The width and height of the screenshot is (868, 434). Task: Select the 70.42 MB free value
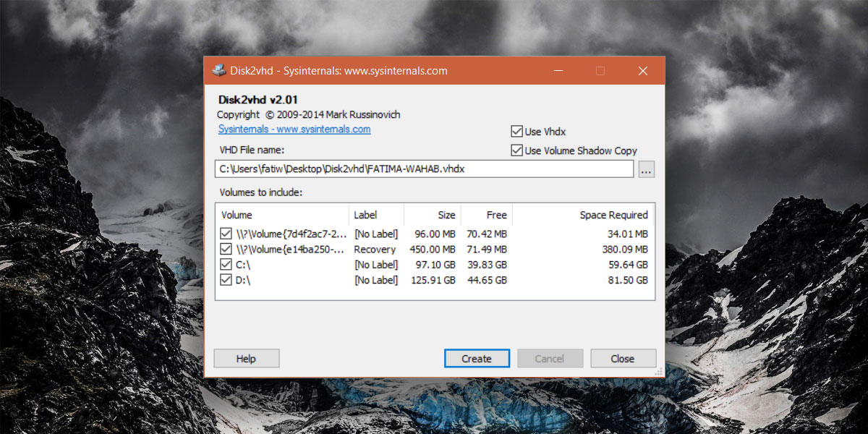click(486, 234)
